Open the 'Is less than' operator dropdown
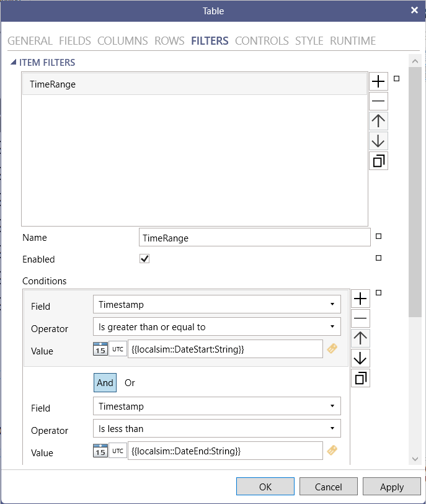Screen dimensions: 426x504 [216, 428]
